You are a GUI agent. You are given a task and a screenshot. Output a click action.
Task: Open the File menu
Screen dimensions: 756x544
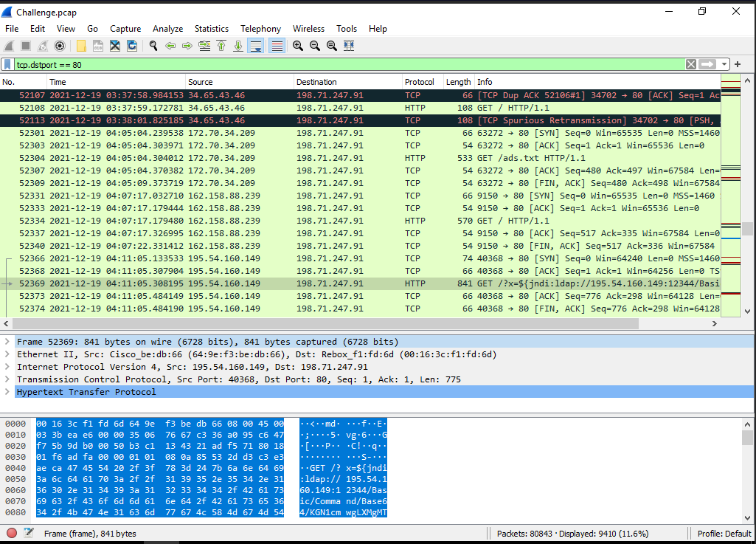tap(12, 29)
